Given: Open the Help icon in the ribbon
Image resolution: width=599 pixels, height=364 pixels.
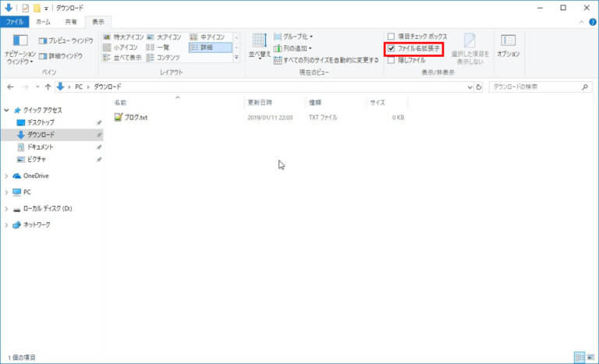Looking at the screenshot, I should pos(593,22).
